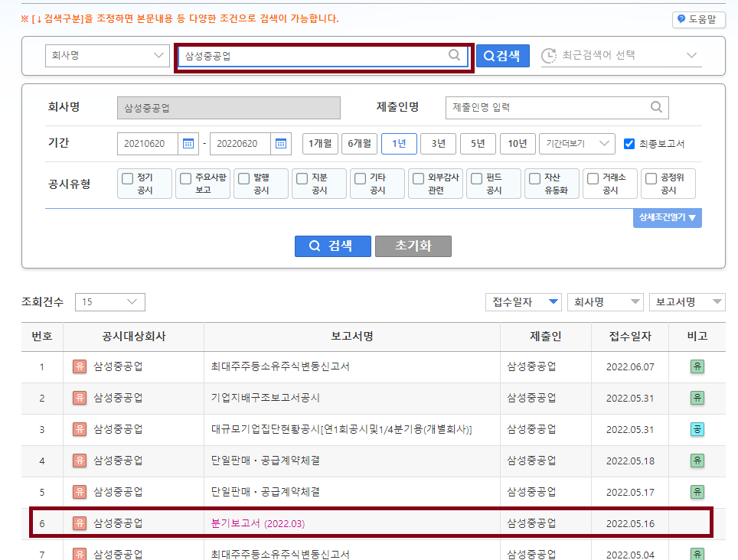Click the 초기화 reset button

click(x=413, y=246)
